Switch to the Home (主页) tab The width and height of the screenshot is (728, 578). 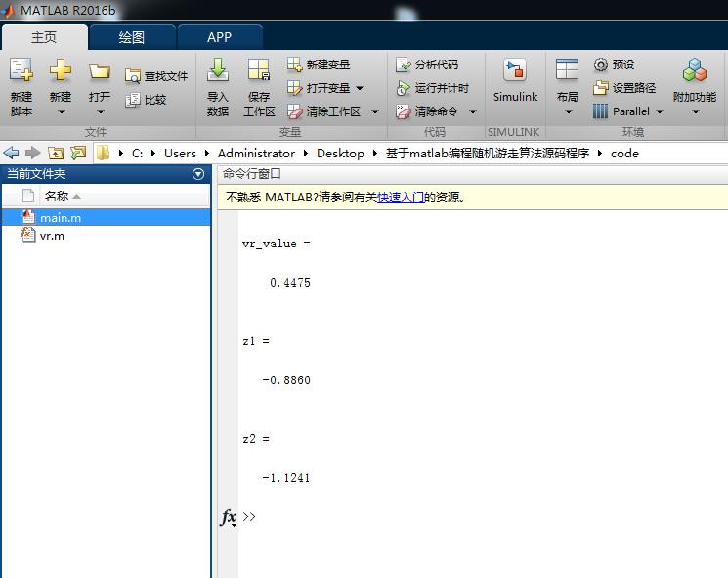point(44,37)
